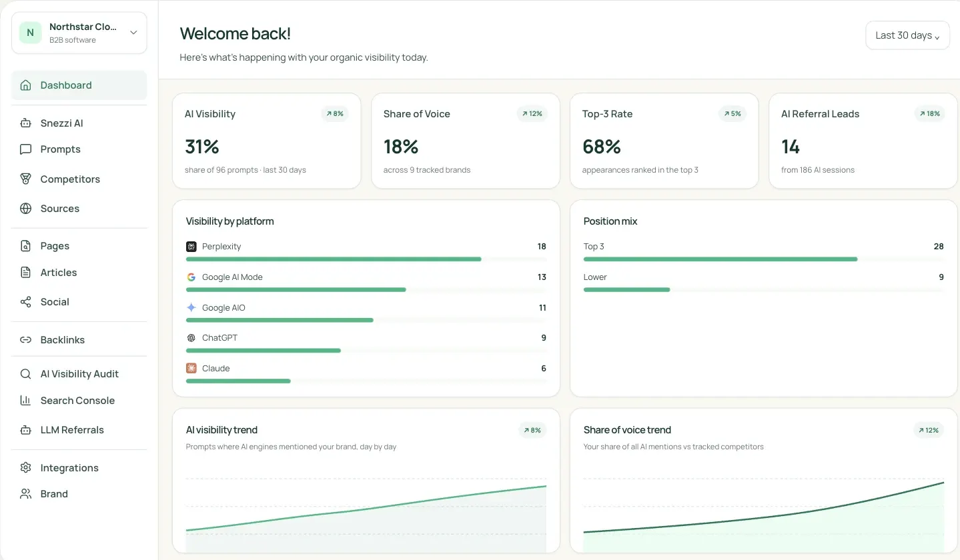Open the Last 30 days dropdown
This screenshot has height=560, width=960.
907,35
